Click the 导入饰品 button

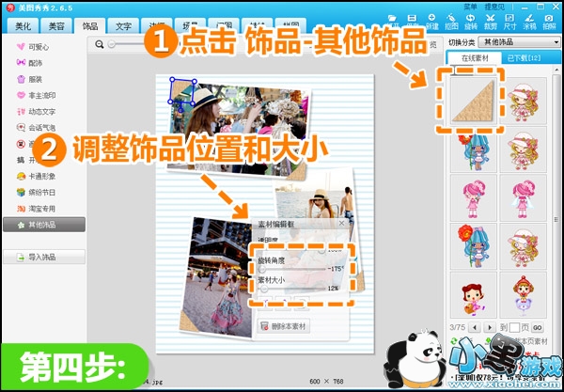click(43, 256)
